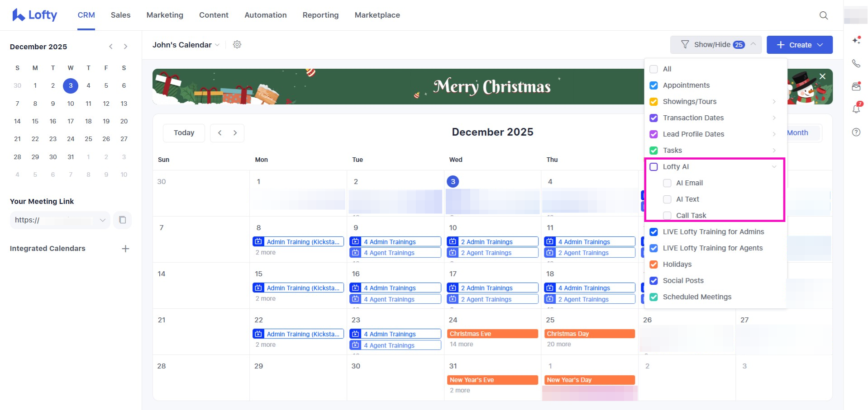Click the search magnifier icon

(x=824, y=15)
